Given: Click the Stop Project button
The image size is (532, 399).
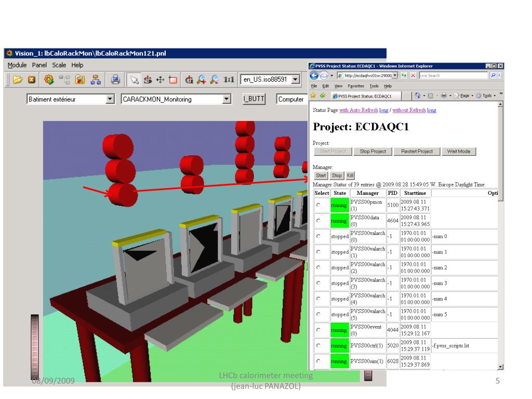Looking at the screenshot, I should point(373,151).
